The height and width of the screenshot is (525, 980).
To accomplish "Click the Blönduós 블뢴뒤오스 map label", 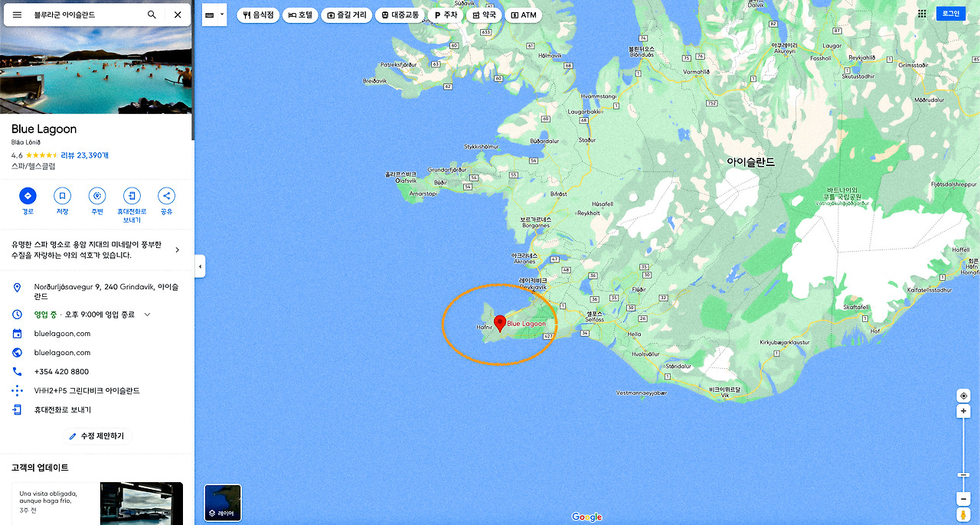I will [x=642, y=51].
